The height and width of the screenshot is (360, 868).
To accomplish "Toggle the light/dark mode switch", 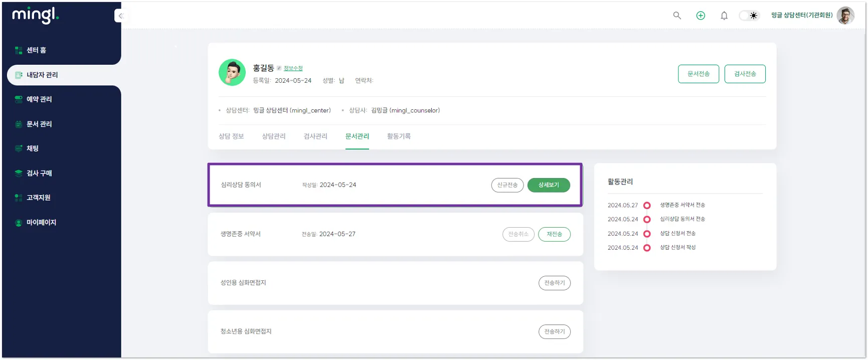I will pos(749,16).
